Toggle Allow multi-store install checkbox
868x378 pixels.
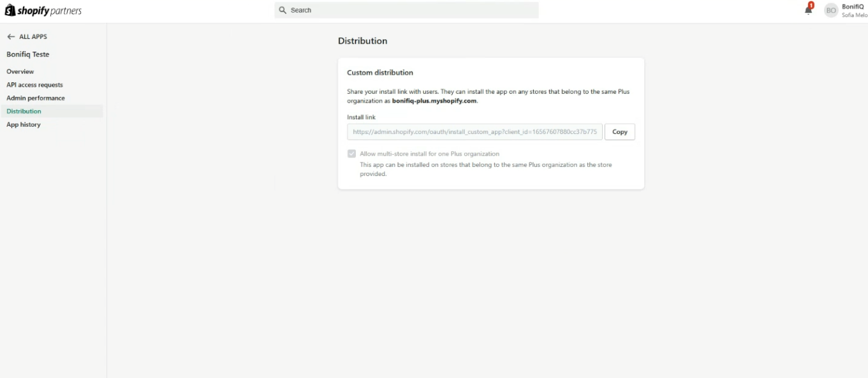pyautogui.click(x=351, y=154)
